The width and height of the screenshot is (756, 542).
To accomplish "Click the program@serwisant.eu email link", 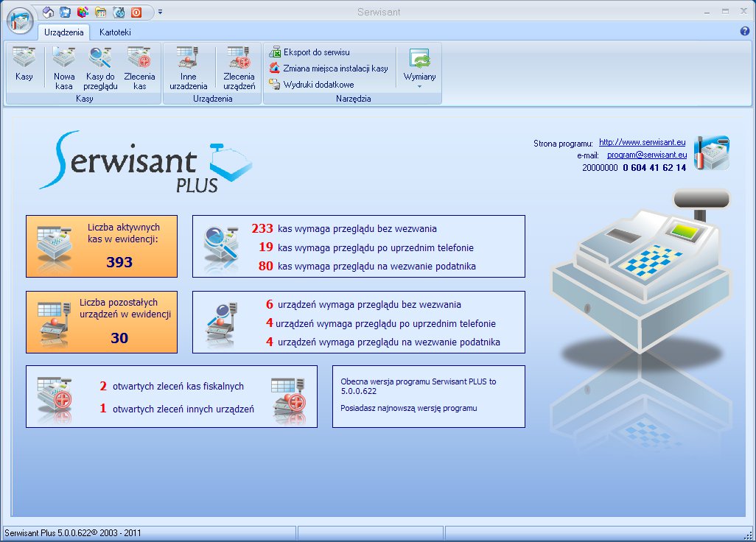I will [x=647, y=155].
